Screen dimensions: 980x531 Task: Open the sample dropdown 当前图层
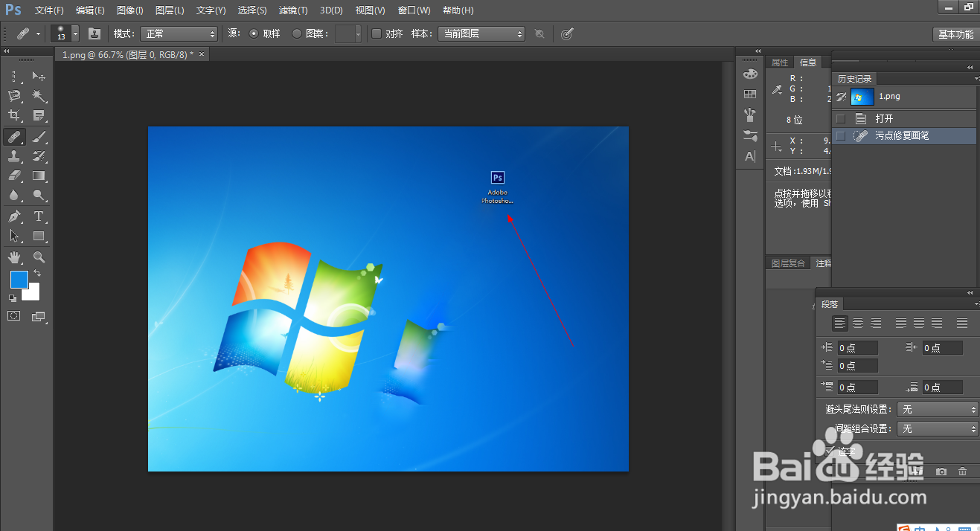pyautogui.click(x=481, y=34)
